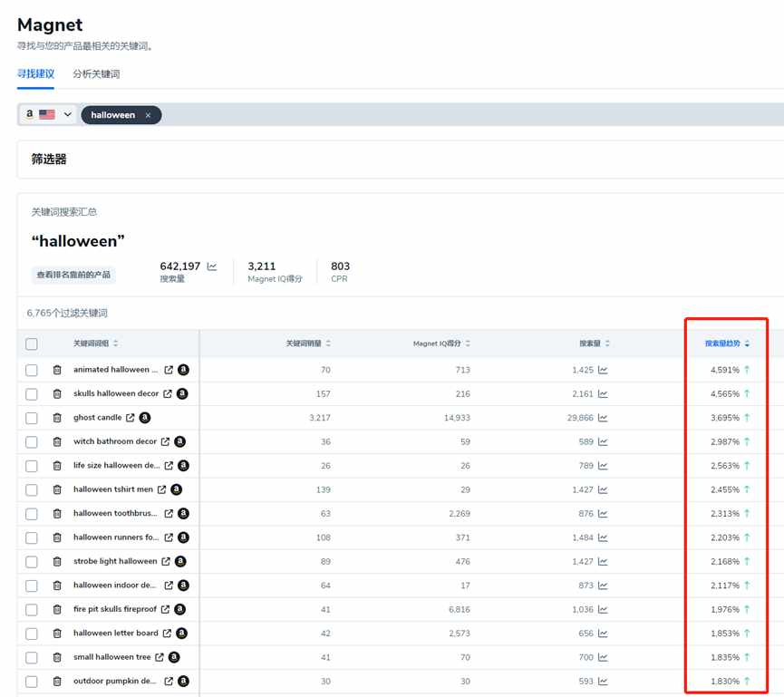Open Amazon page for ghost candle
The height and width of the screenshot is (697, 784).
(x=145, y=418)
